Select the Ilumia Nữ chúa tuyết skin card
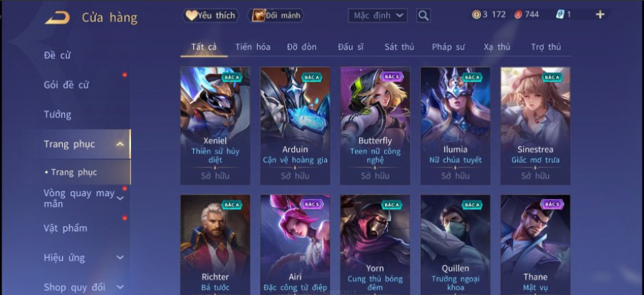 pyautogui.click(x=455, y=126)
